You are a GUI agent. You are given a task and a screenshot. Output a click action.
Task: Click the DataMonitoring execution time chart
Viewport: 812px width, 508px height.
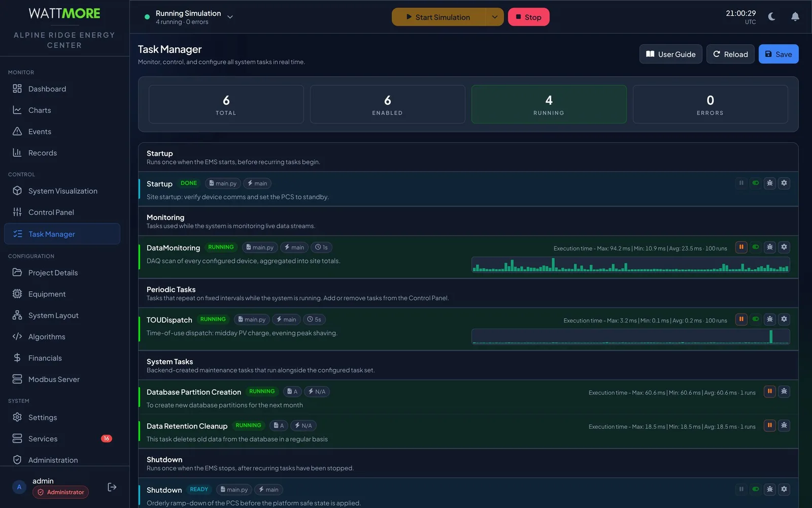(631, 265)
